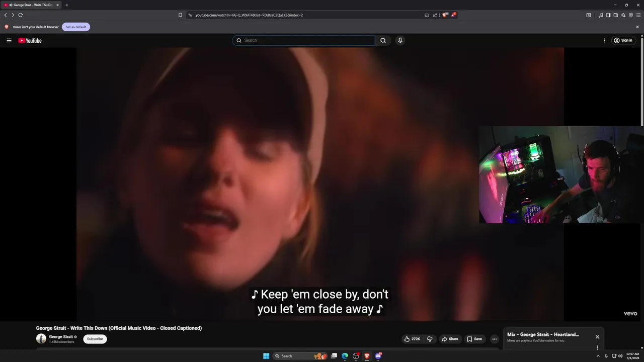Close the George Strait browser tab
Viewport: 644px width, 362px height.
pos(57,5)
